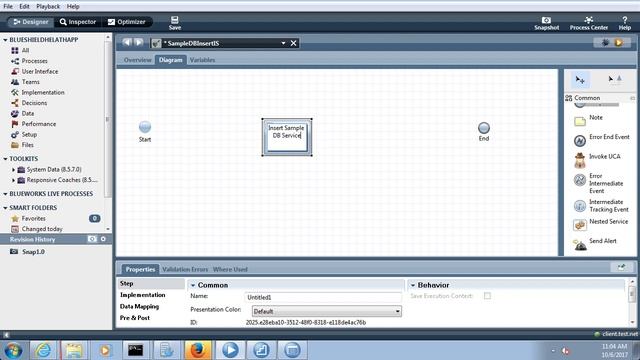
Task: Select the Start event on canvas
Action: pos(145,127)
